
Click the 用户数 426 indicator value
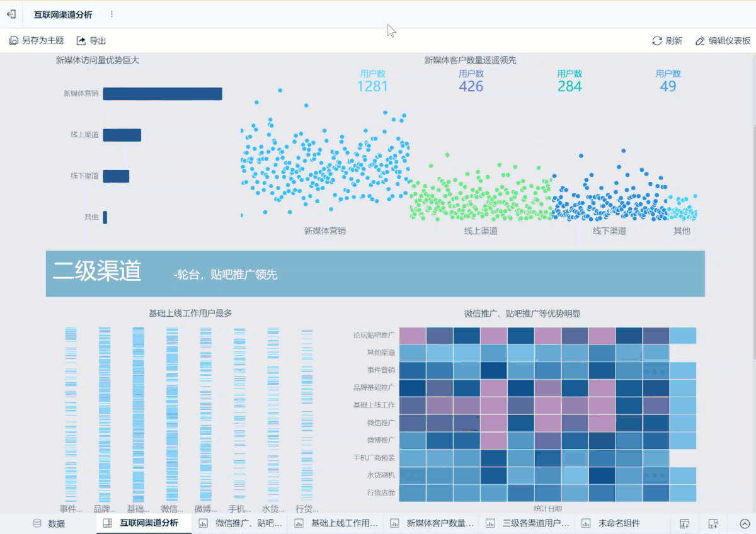[x=471, y=86]
